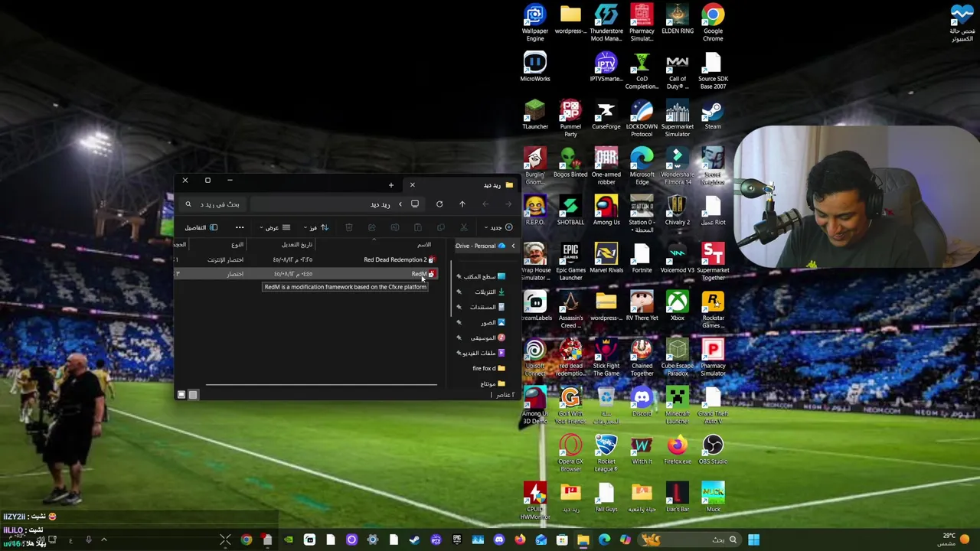Open the Wallpaper Engine desktop shortcut
Screen dimensions: 980x551
click(x=535, y=22)
